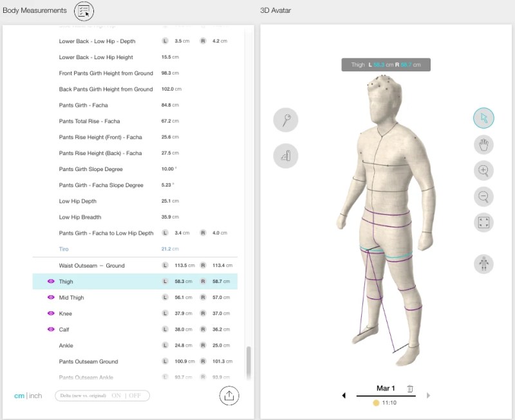Go to previous scan date arrow
Screen dimensions: 515x420
[344, 396]
